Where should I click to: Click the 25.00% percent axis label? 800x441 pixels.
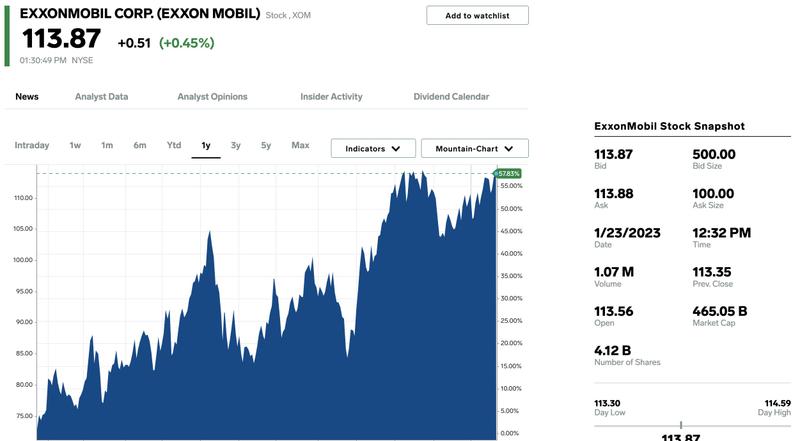click(x=511, y=321)
